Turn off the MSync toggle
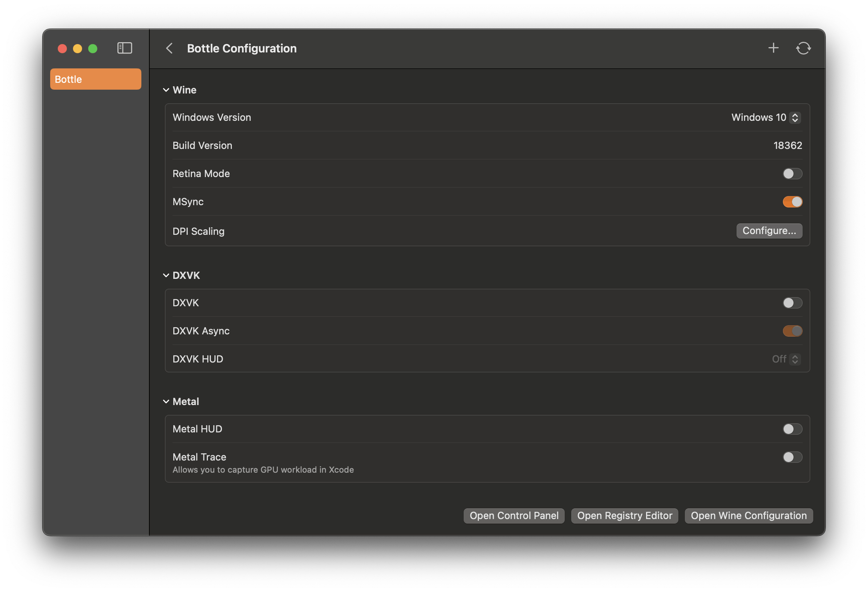The height and width of the screenshot is (592, 868). coord(792,202)
